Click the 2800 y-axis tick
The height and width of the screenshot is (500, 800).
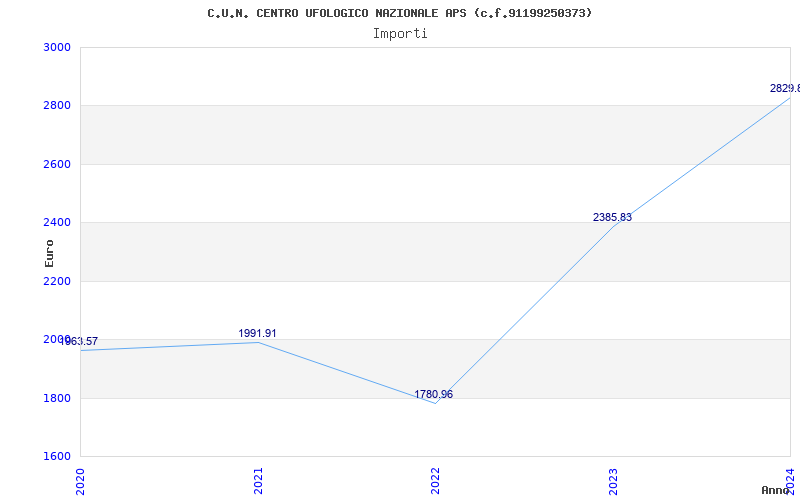[x=55, y=106]
